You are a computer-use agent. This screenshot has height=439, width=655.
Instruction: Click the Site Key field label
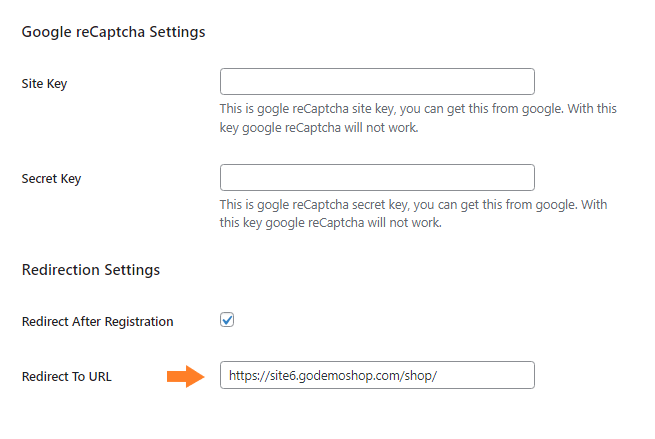point(44,83)
